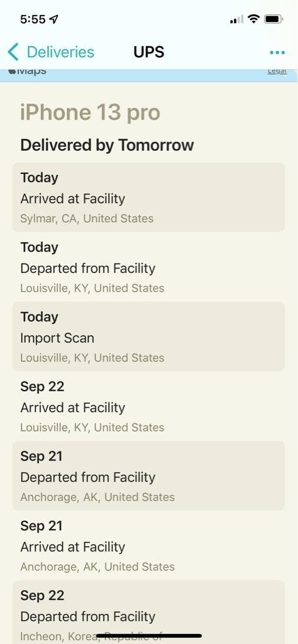Tap the cellular signal bars icon
The width and height of the screenshot is (298, 644).
click(x=236, y=19)
